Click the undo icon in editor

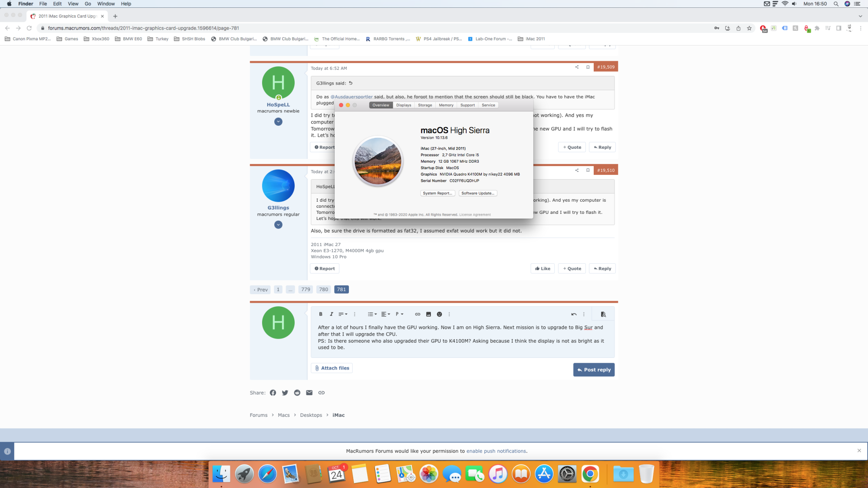[x=574, y=314]
